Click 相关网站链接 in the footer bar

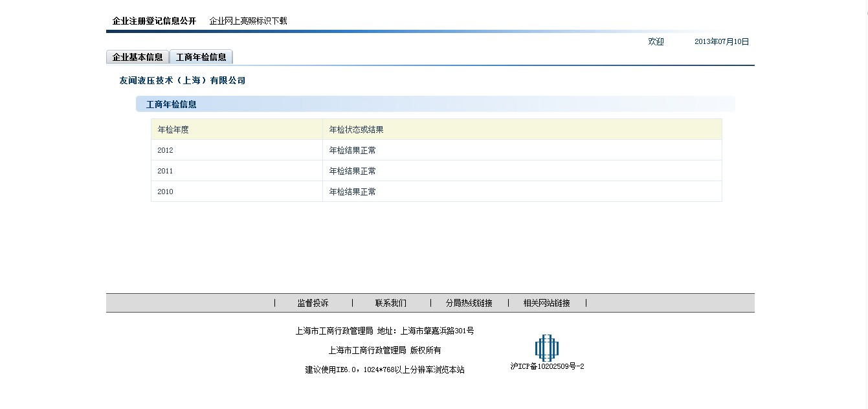tap(547, 303)
